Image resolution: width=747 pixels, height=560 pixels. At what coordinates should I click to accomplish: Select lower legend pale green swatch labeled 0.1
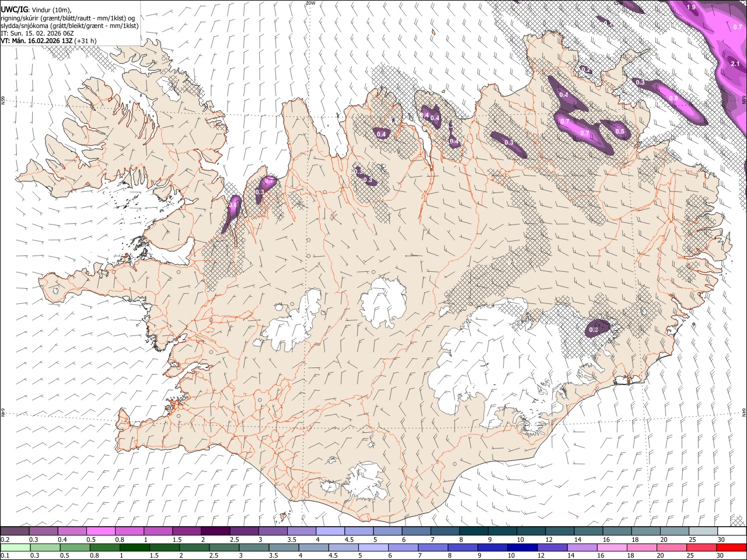click(x=15, y=547)
